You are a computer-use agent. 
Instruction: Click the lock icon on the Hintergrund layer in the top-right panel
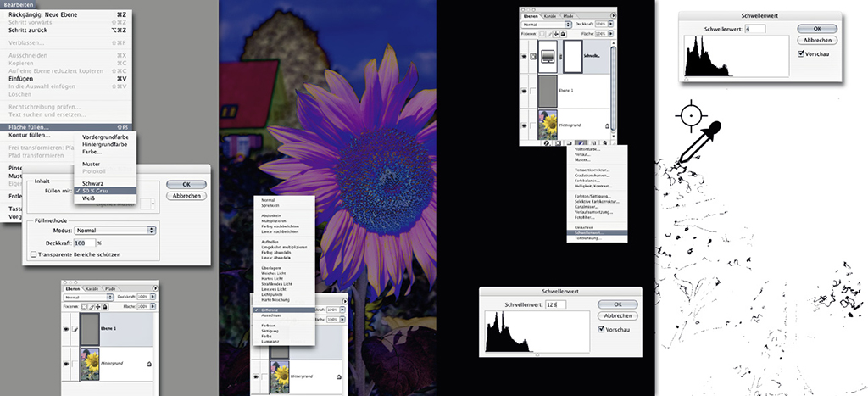[x=608, y=125]
